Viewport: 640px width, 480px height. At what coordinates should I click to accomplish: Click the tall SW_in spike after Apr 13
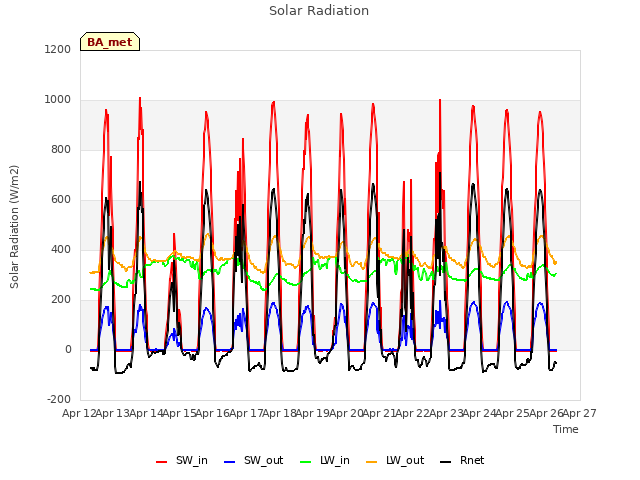pyautogui.click(x=140, y=99)
